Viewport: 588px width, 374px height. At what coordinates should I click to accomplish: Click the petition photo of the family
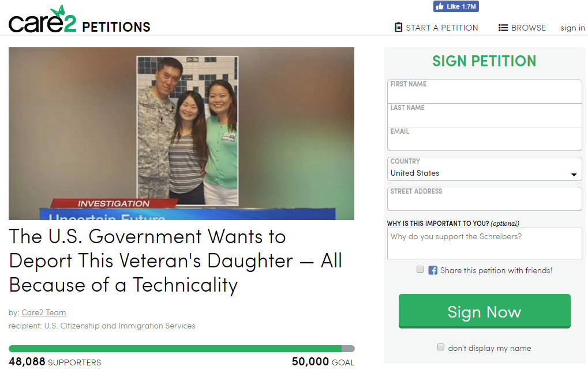coord(182,134)
